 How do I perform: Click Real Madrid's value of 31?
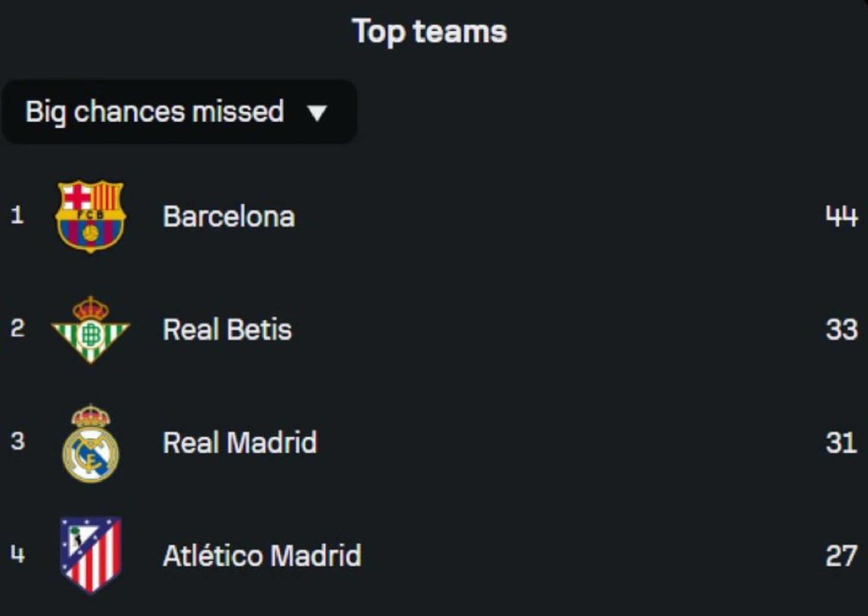click(x=841, y=442)
